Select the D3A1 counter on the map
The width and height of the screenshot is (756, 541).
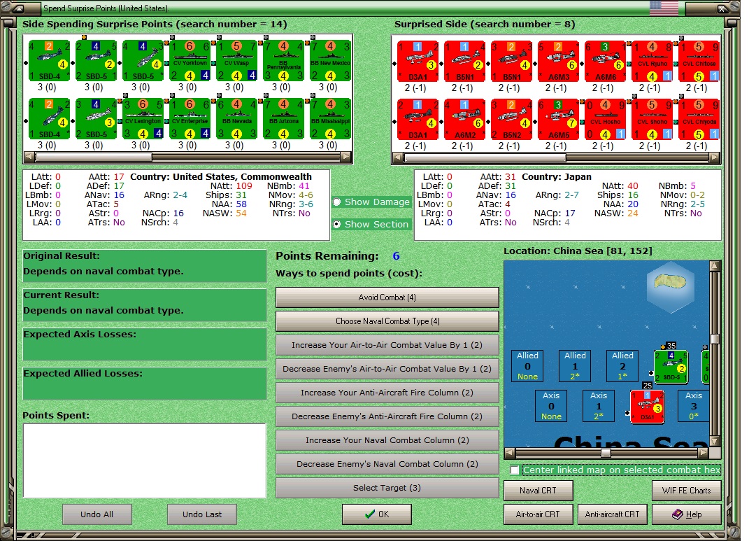tap(648, 407)
